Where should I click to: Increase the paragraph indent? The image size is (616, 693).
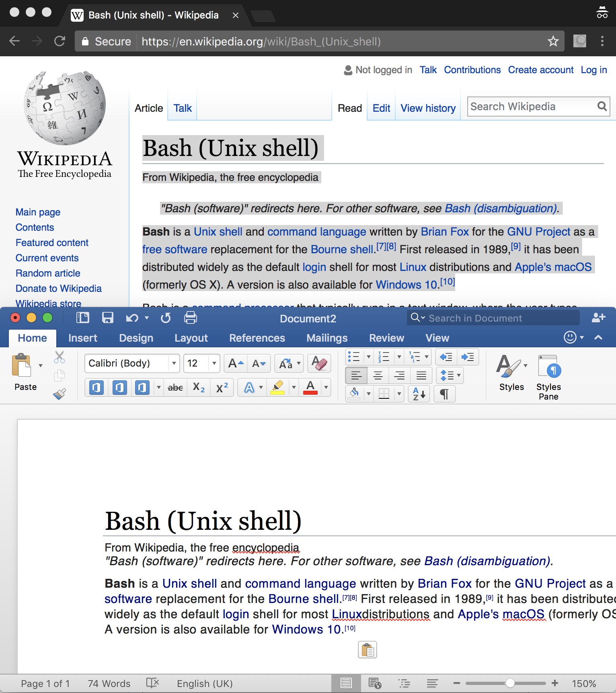[x=468, y=357]
